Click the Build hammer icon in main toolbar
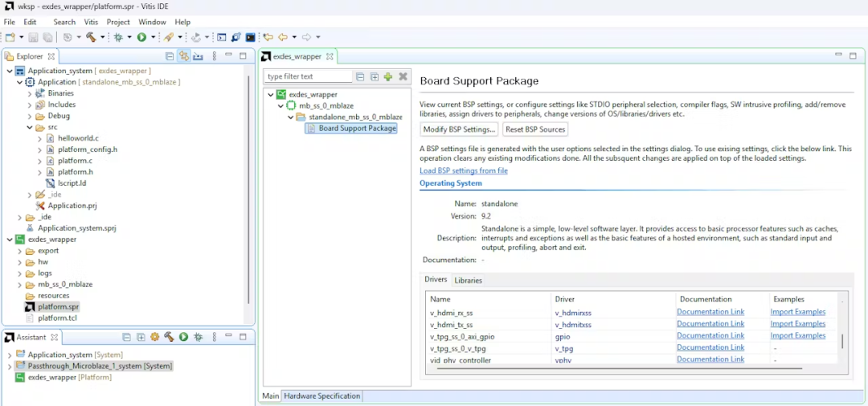The width and height of the screenshot is (868, 406). [x=91, y=37]
